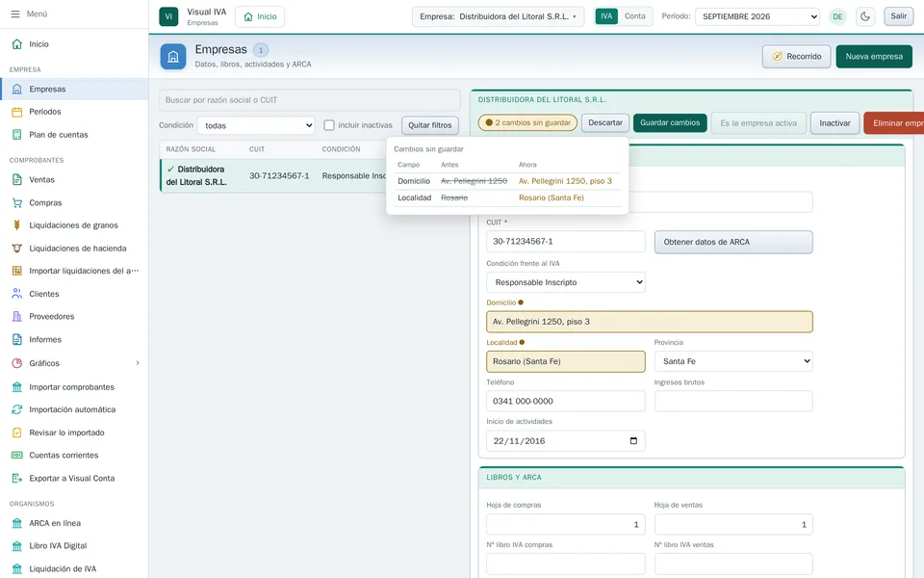924x578 pixels.
Task: Switch to Conta mode toggle
Action: click(634, 16)
